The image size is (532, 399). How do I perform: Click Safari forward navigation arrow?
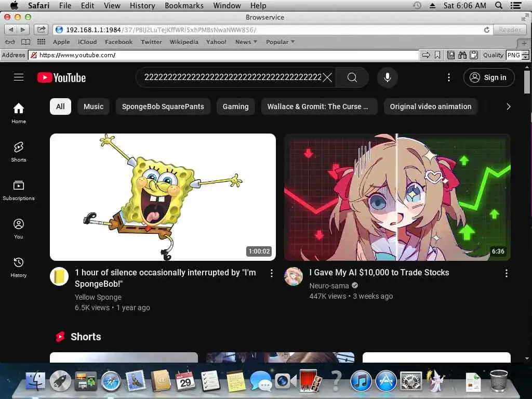coord(23,30)
